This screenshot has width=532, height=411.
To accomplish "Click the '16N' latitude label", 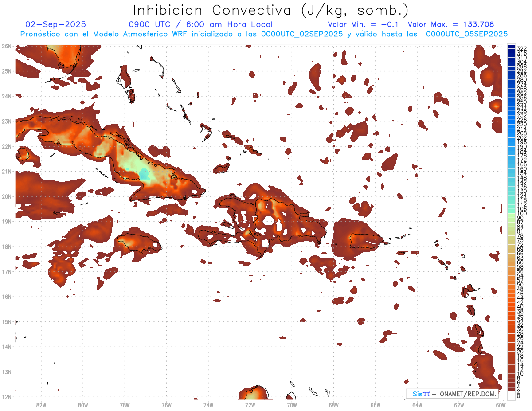I will coord(6,297).
